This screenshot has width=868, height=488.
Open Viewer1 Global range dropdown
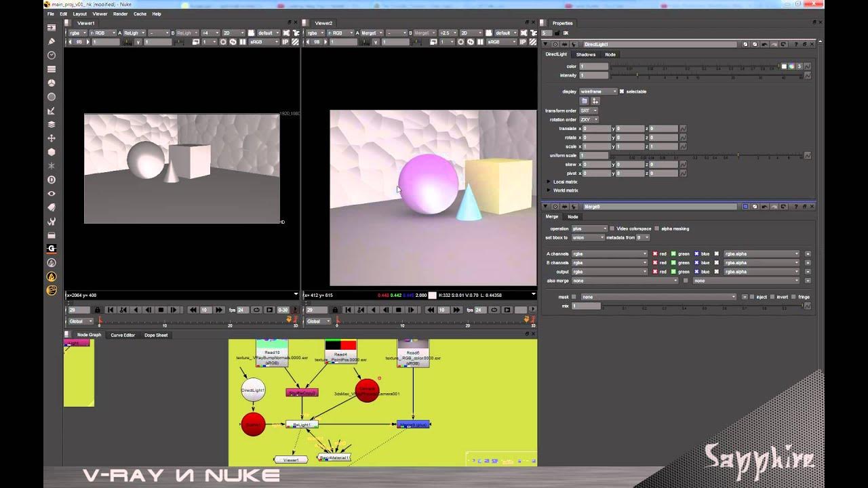tap(80, 321)
